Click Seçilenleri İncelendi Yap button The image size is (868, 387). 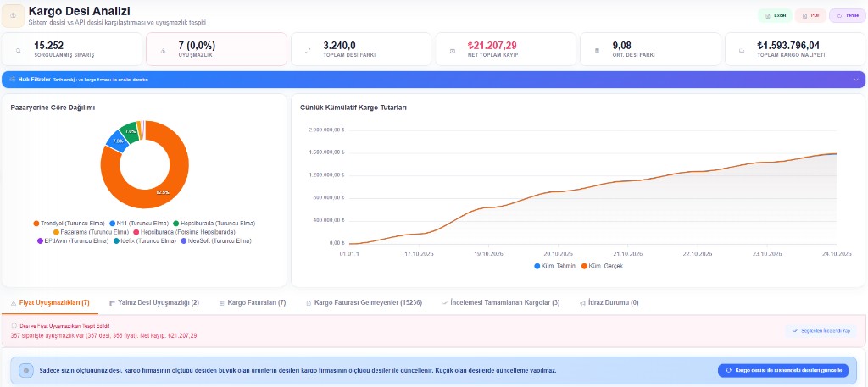(821, 330)
